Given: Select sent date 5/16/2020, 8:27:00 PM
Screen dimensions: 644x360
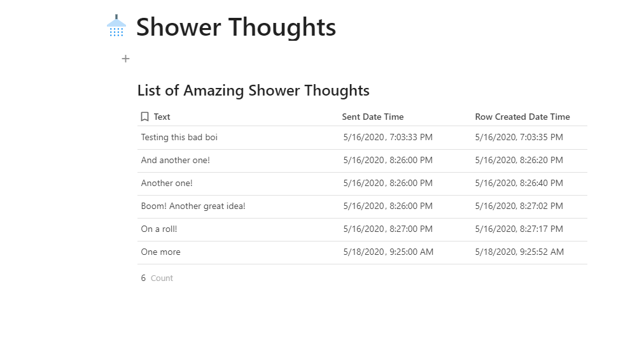Looking at the screenshot, I should [388, 229].
